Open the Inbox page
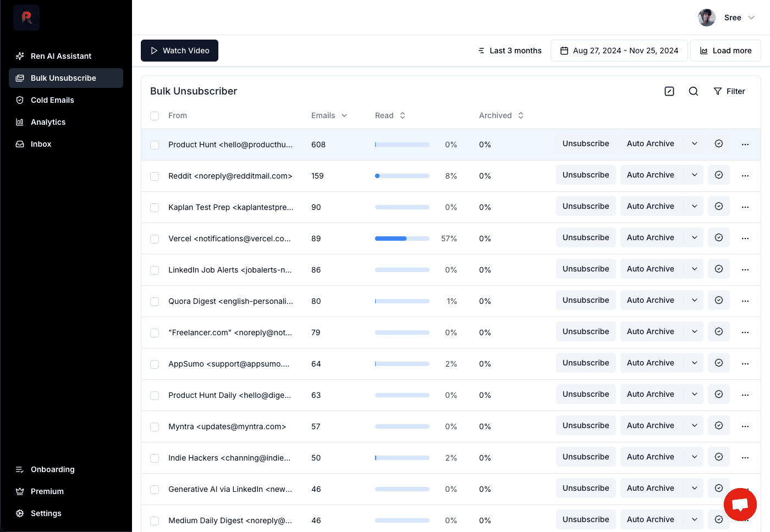770x532 pixels. [66, 144]
